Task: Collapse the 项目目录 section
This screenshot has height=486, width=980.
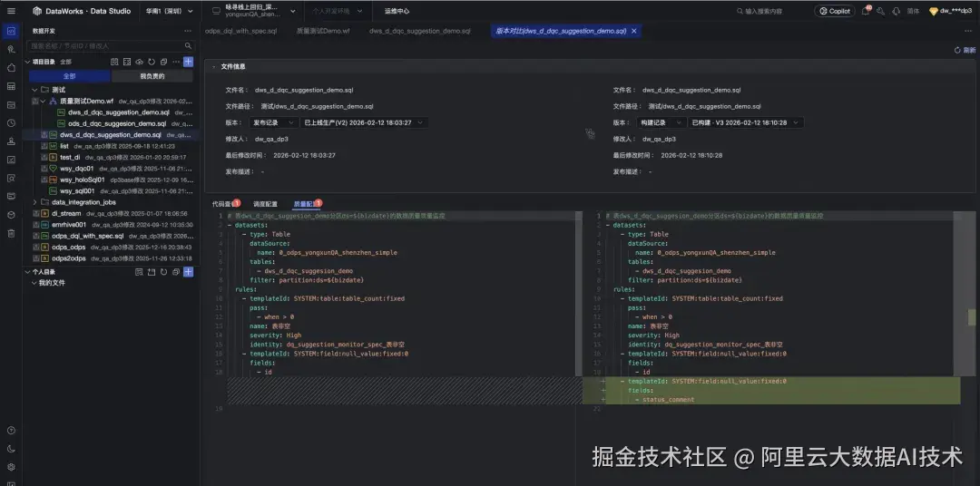Action: tap(27, 62)
